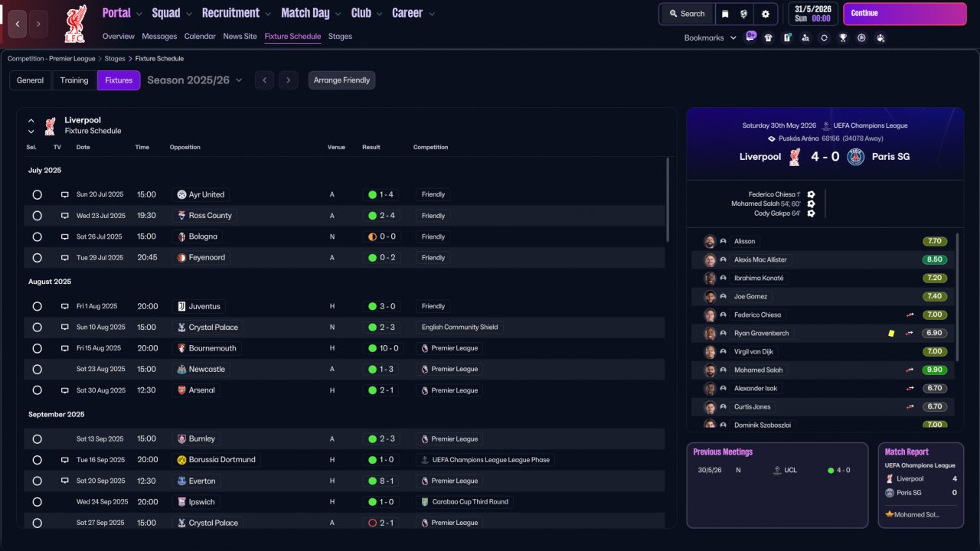Image resolution: width=980 pixels, height=551 pixels.
Task: Click the Paris SG crest in match header
Action: [856, 157]
